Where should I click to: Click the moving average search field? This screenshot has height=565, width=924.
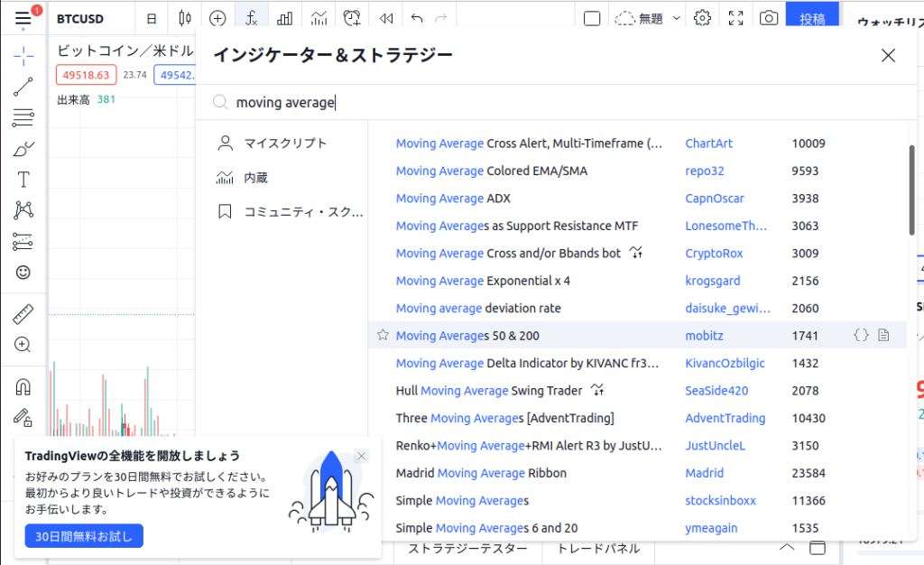(298, 102)
